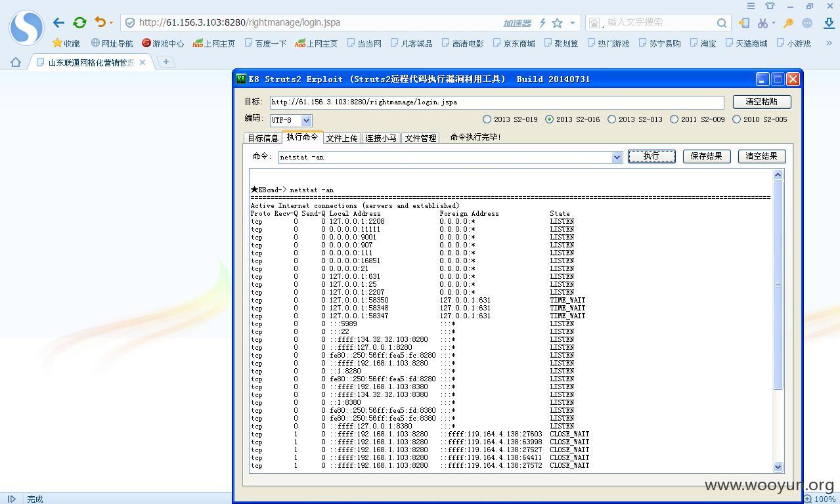
Task: Open the 京东商城 bookmark
Action: point(514,43)
